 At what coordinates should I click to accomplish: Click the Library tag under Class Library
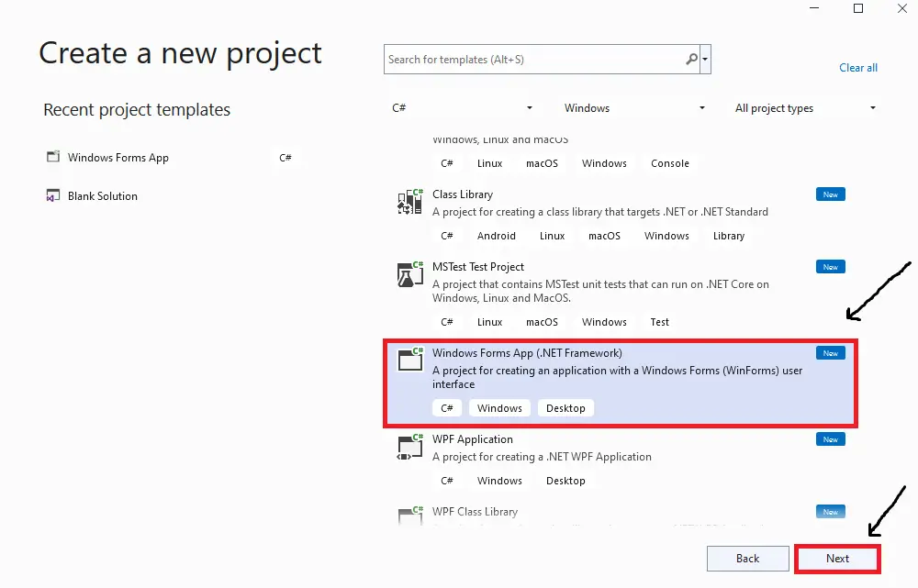[729, 236]
